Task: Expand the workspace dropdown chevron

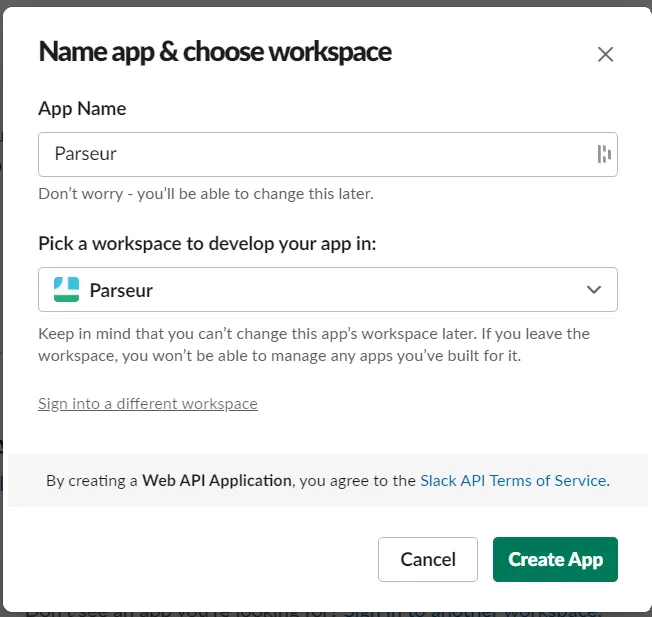Action: click(594, 289)
